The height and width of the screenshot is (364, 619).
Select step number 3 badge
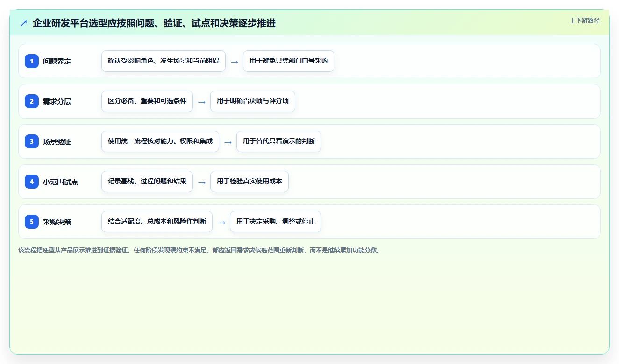(x=32, y=141)
